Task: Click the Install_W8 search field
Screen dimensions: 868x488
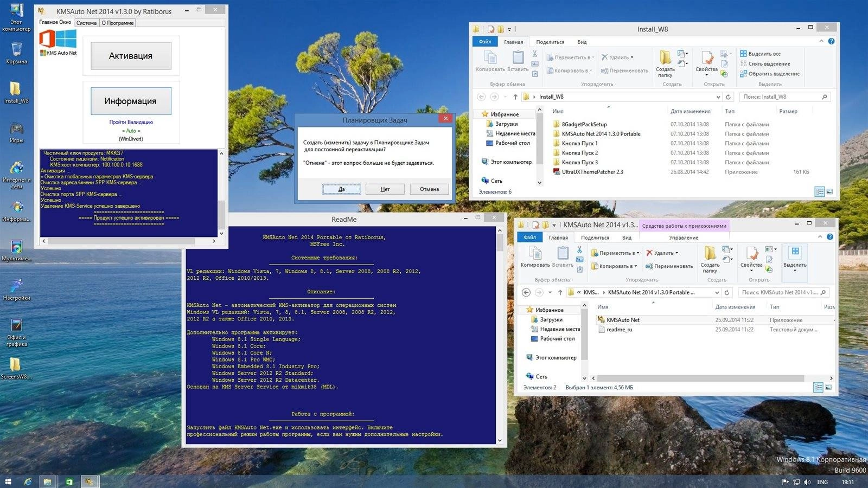Action: tap(784, 97)
